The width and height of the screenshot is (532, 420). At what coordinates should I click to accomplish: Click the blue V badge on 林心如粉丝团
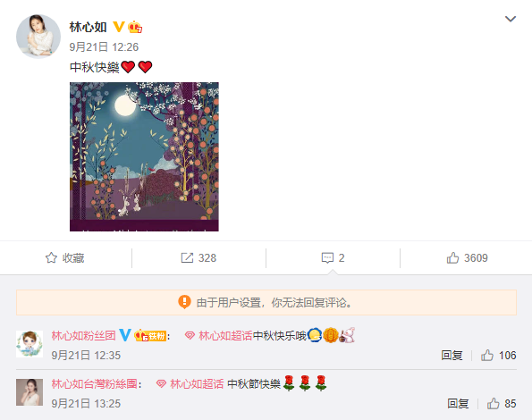(x=125, y=335)
